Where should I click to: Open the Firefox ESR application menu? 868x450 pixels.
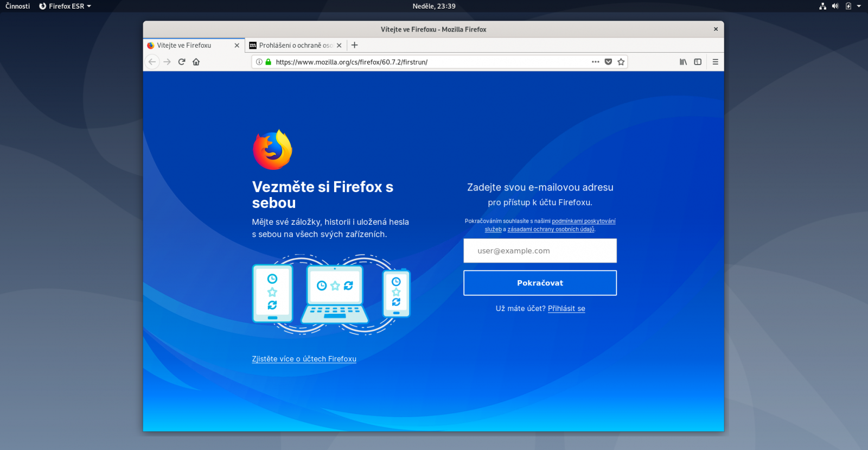tap(65, 6)
